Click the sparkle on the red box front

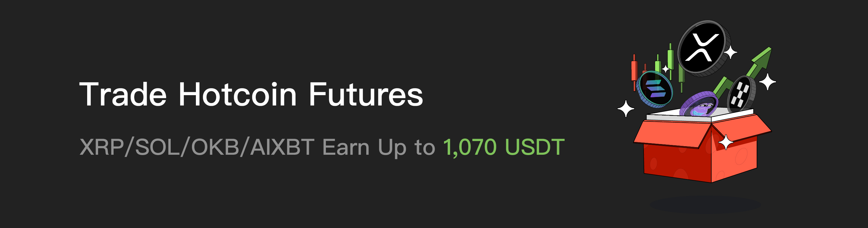click(x=726, y=142)
